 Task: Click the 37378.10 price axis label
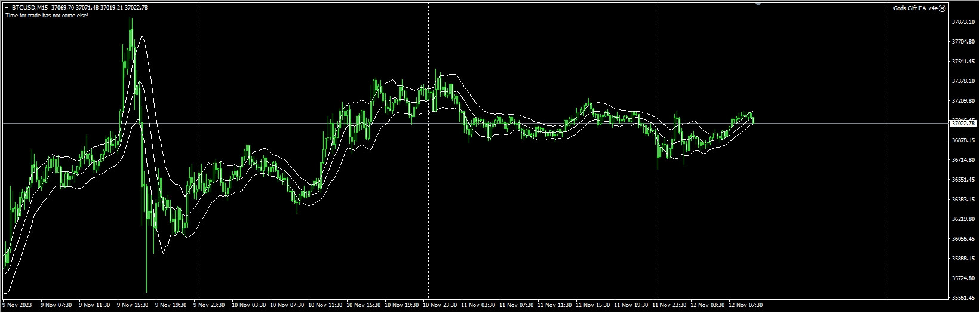click(x=963, y=81)
